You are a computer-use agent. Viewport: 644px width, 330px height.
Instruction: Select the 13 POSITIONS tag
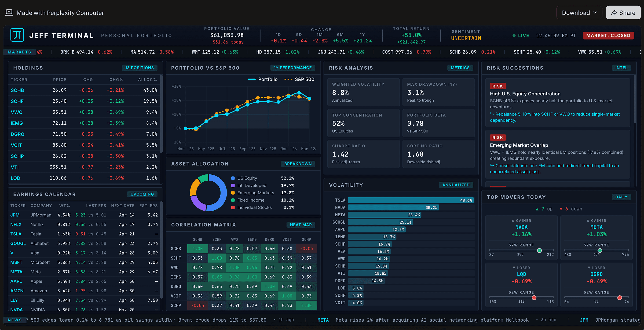[x=140, y=68]
